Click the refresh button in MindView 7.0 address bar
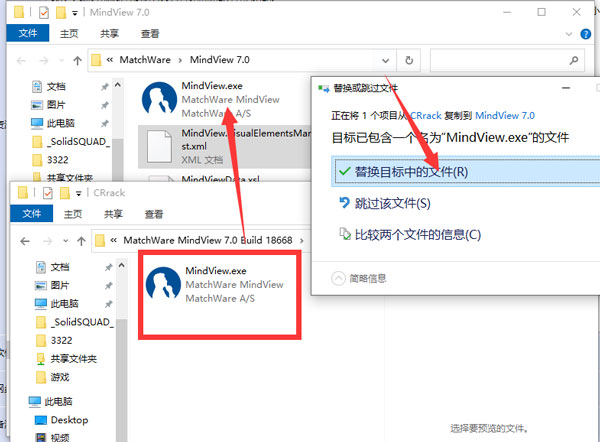The image size is (600, 442). [x=409, y=60]
